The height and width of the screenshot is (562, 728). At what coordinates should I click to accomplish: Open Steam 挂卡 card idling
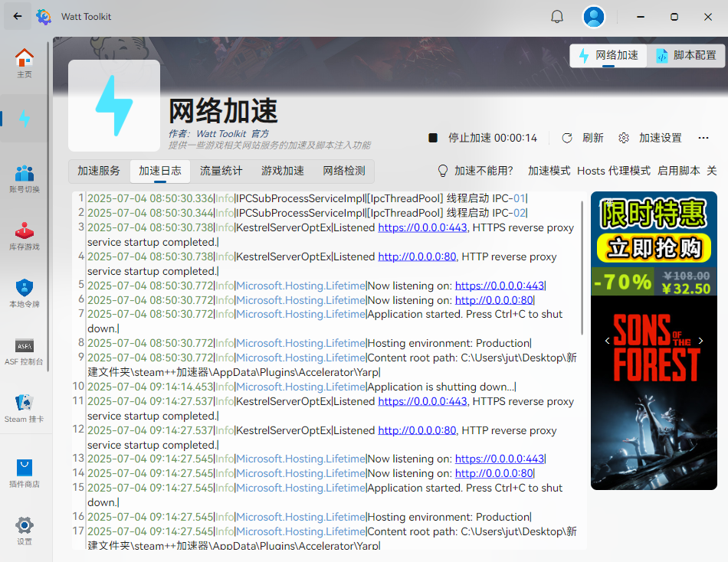pyautogui.click(x=25, y=409)
